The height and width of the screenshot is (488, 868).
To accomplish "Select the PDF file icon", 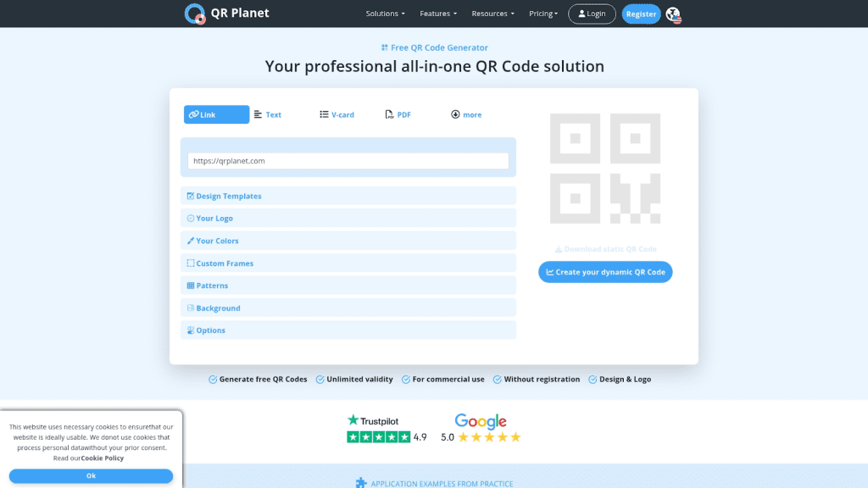I will click(389, 114).
